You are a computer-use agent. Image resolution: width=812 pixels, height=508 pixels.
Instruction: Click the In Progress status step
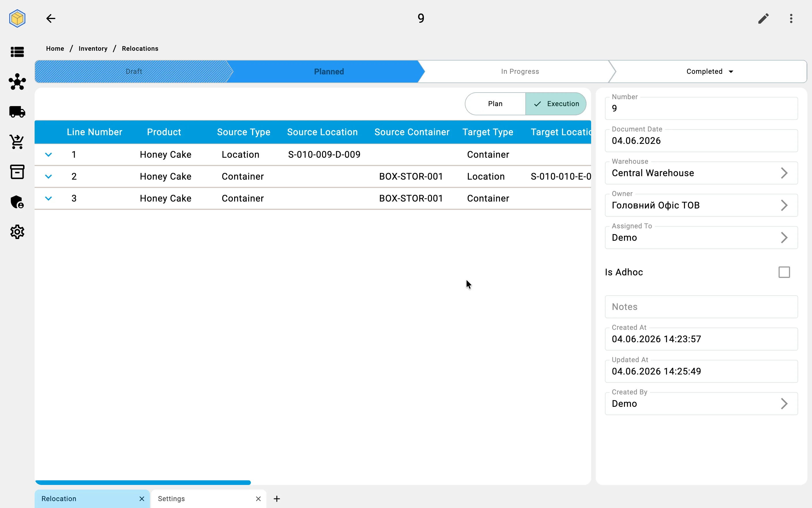click(520, 72)
